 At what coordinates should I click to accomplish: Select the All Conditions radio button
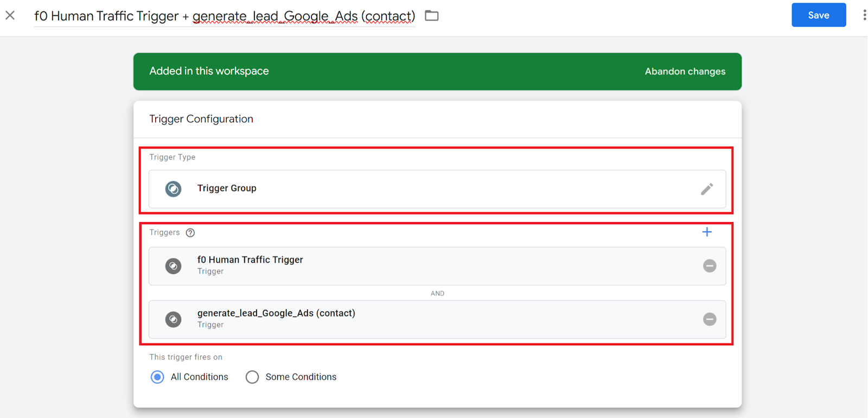click(x=157, y=377)
